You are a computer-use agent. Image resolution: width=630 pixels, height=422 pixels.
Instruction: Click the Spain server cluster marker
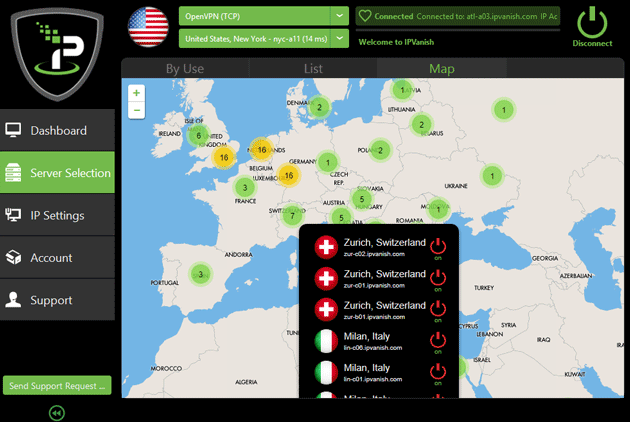[x=201, y=274]
